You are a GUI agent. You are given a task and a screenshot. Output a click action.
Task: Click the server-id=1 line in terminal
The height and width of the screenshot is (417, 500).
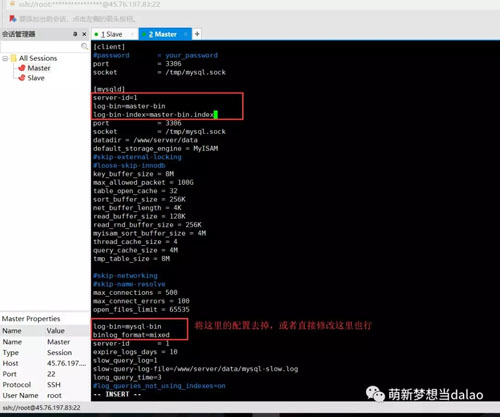(x=115, y=98)
